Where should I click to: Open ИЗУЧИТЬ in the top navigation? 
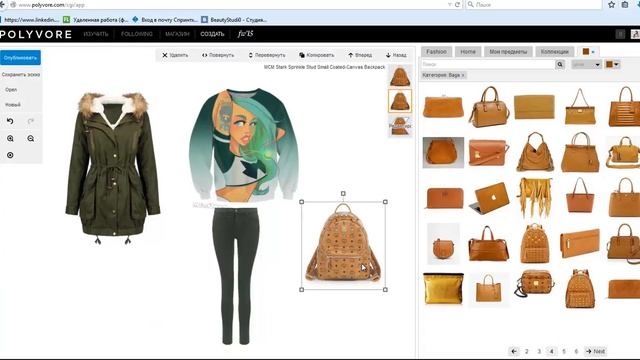96,34
